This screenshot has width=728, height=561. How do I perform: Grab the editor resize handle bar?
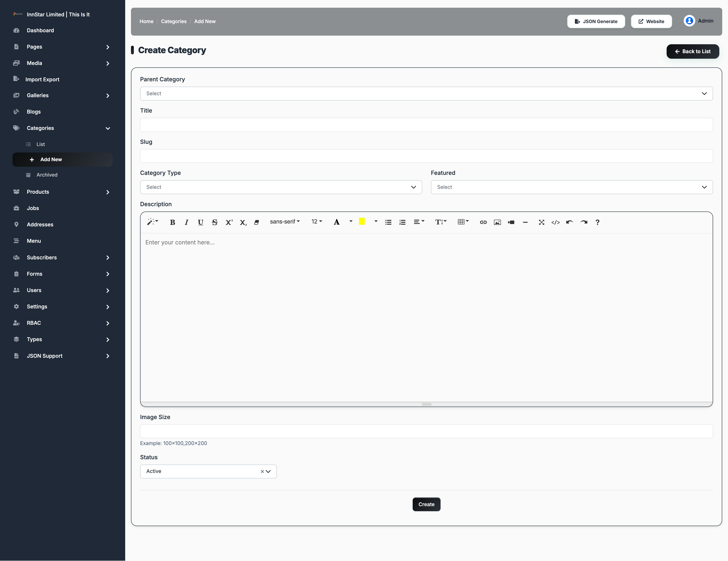426,404
